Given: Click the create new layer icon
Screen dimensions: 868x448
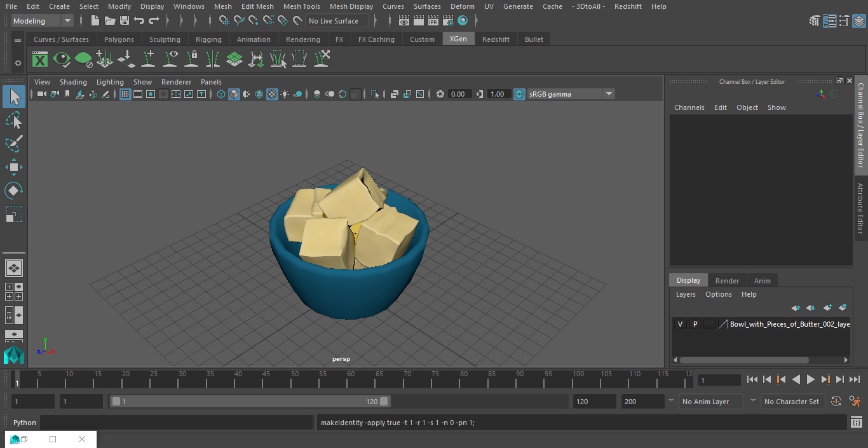Looking at the screenshot, I should [x=827, y=308].
